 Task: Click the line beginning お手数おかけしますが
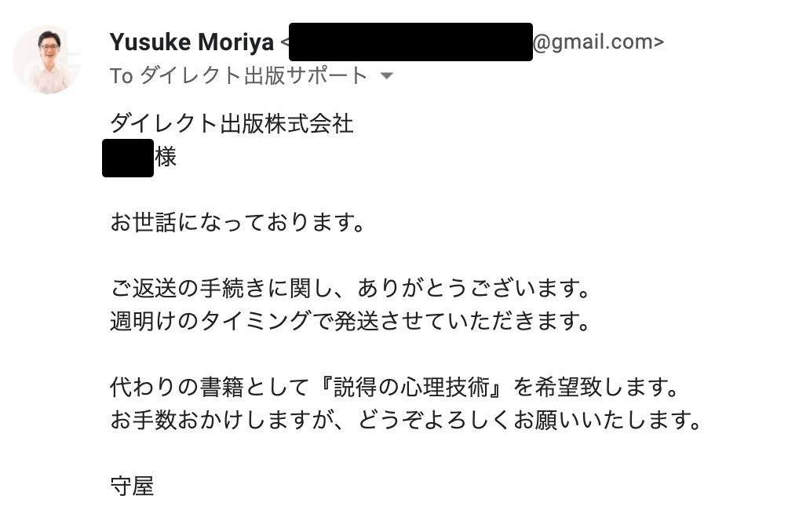click(406, 420)
